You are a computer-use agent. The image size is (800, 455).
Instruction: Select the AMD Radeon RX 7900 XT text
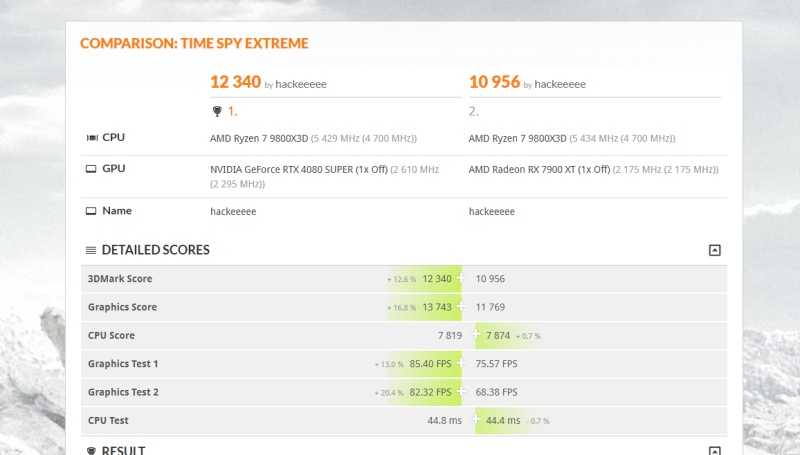click(x=539, y=169)
